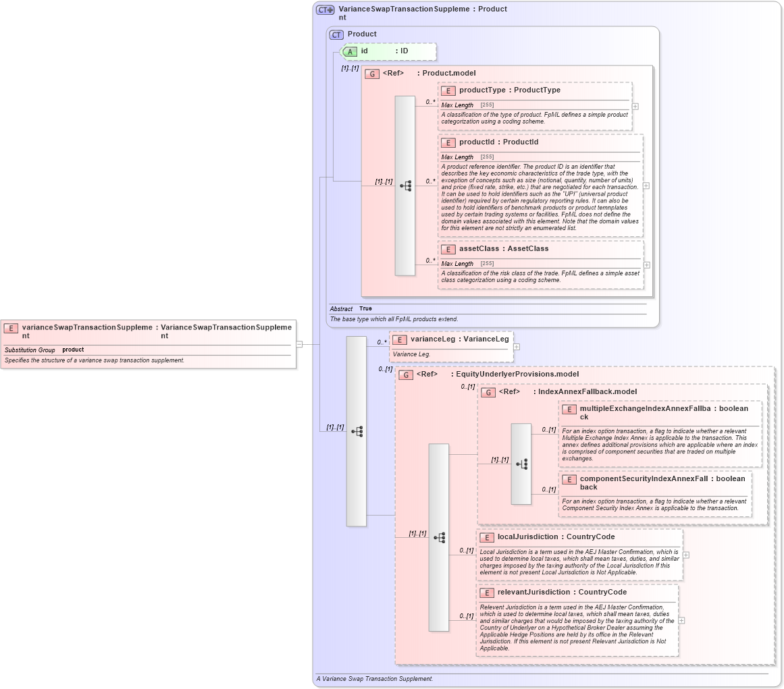Click the E icon of componentSecurityIndexAnnexFallback

[x=569, y=480]
